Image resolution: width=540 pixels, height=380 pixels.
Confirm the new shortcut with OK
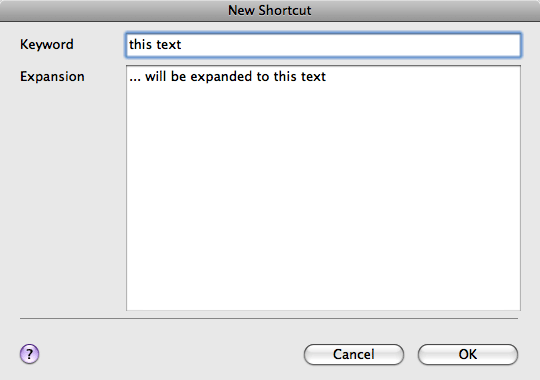point(468,354)
